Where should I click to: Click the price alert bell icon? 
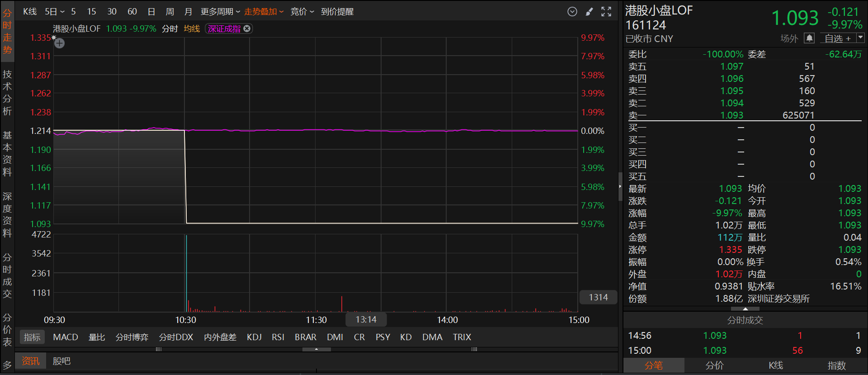809,38
